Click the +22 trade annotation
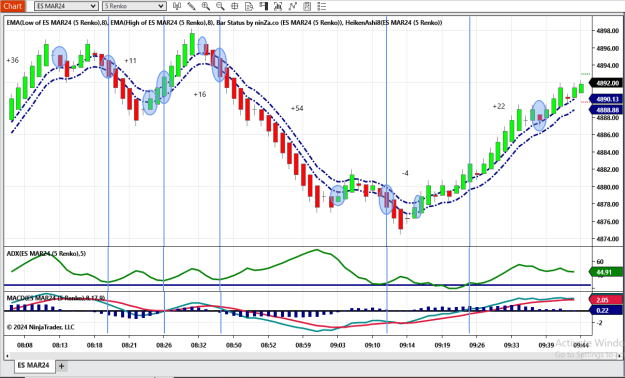The width and height of the screenshot is (625, 378). coord(499,106)
